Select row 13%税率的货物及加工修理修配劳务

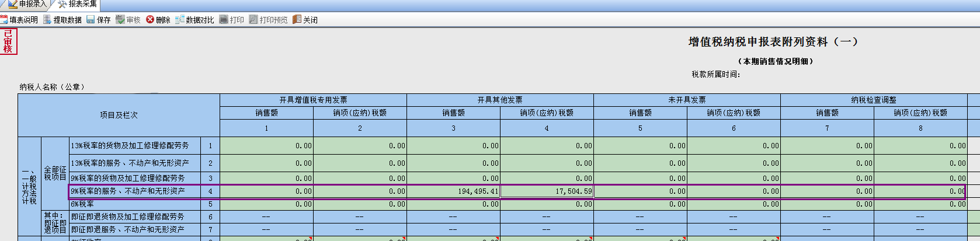coord(135,146)
